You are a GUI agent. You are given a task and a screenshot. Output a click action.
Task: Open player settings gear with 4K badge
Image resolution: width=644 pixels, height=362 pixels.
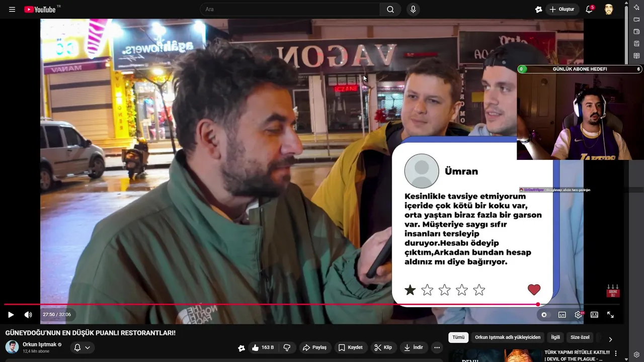tap(579, 315)
